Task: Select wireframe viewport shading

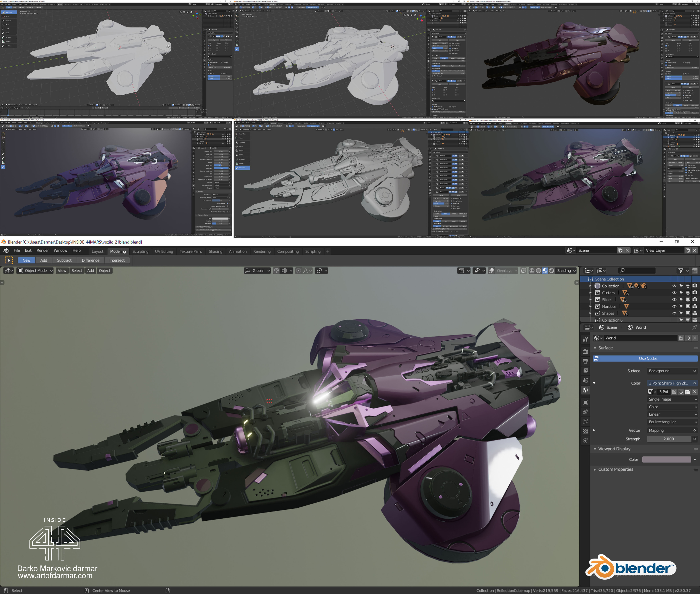Action: (x=532, y=271)
